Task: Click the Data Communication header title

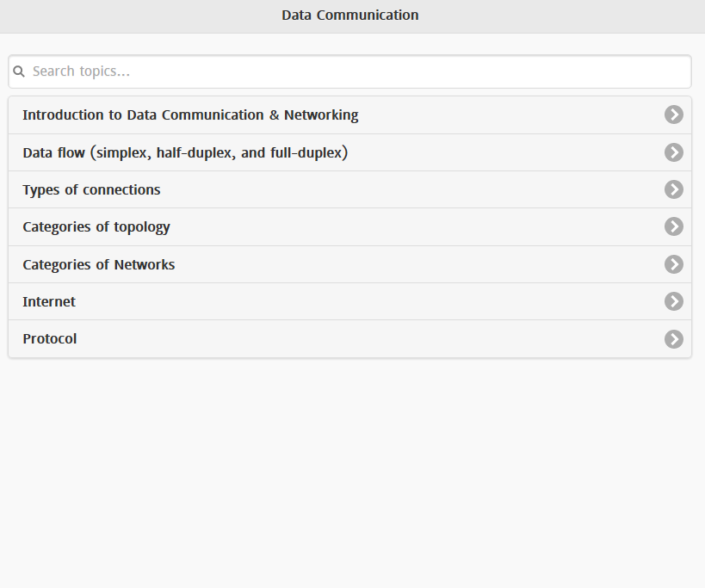Action: tap(350, 15)
